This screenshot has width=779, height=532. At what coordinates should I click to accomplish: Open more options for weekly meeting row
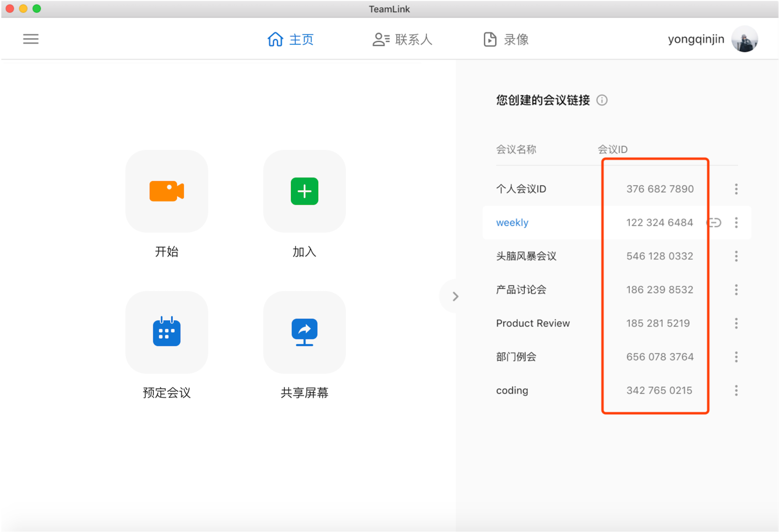click(736, 223)
